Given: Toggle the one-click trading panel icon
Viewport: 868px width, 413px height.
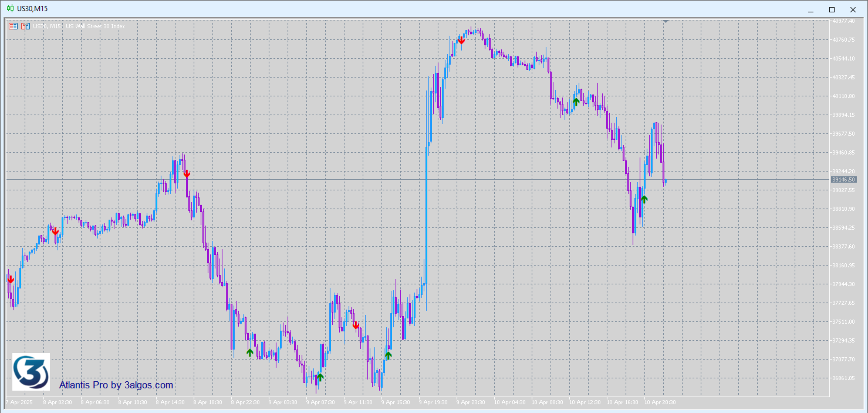Looking at the screenshot, I should [25, 26].
